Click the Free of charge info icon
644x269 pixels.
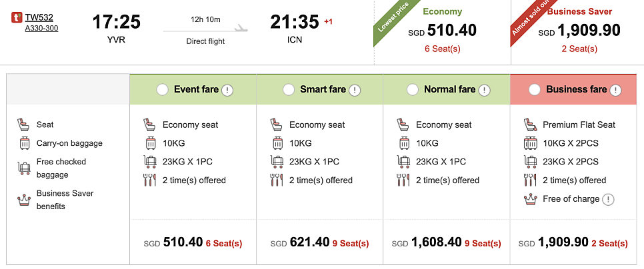609,199
